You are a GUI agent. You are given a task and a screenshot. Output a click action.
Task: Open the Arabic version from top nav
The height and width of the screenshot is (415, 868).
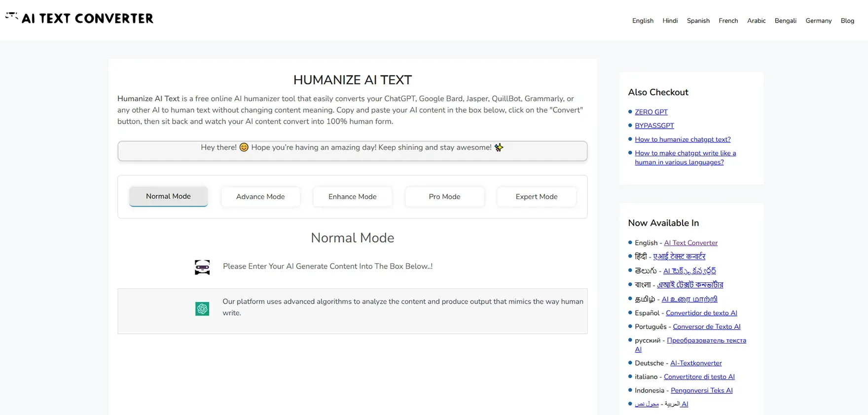756,21
